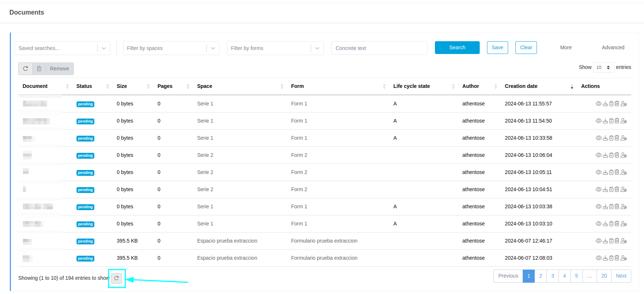The width and height of the screenshot is (644, 294).
Task: Change the Show entries count selector
Action: pos(603,67)
